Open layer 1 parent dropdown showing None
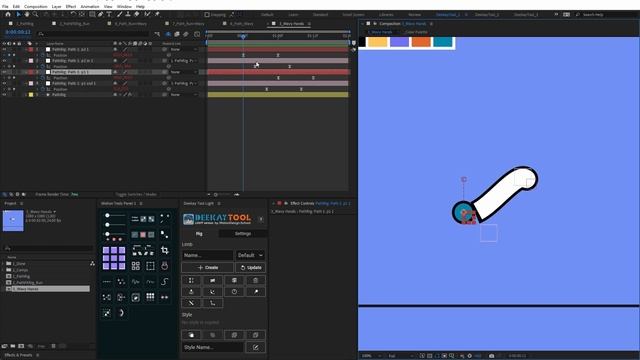 [184, 49]
